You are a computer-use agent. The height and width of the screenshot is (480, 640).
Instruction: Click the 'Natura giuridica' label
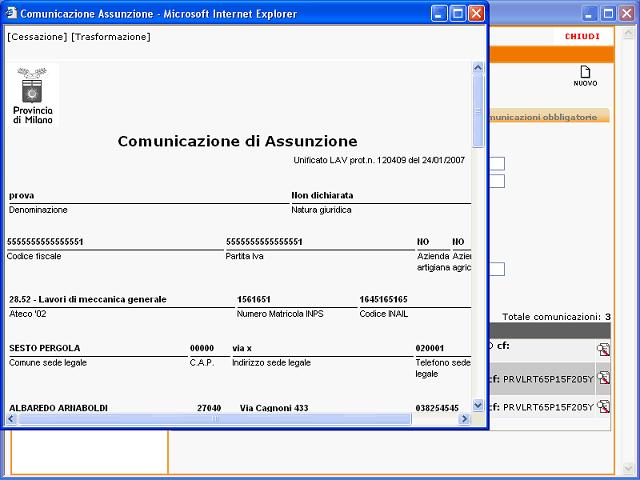pyautogui.click(x=321, y=210)
